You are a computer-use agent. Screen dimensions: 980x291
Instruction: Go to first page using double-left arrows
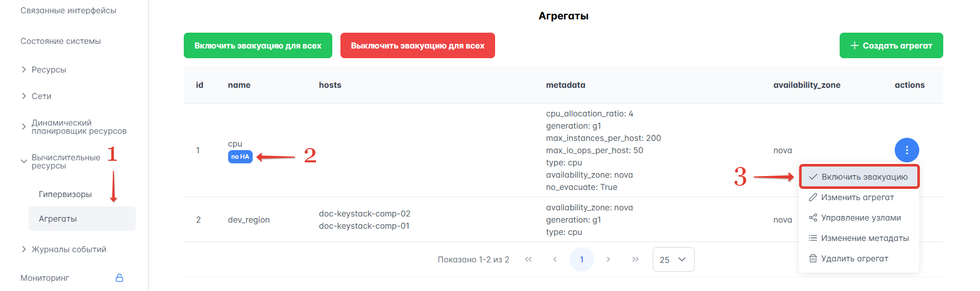pyautogui.click(x=528, y=259)
